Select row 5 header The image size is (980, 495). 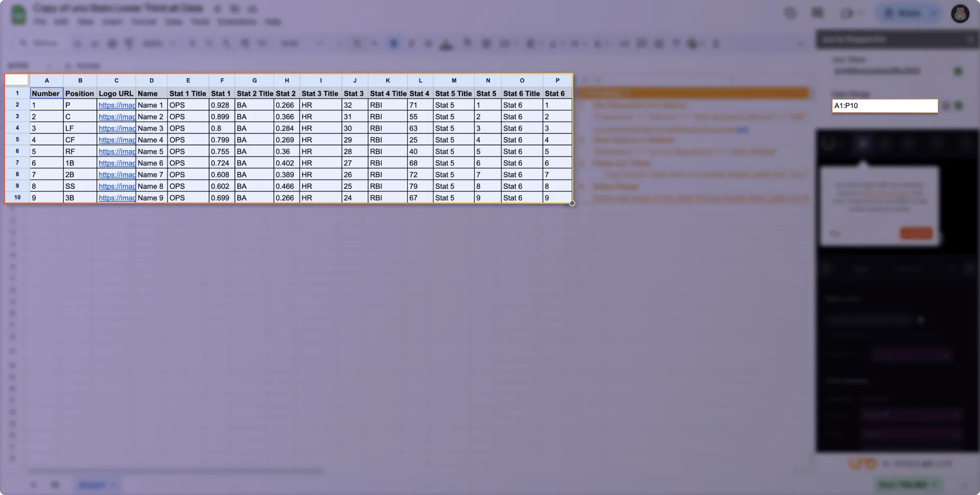[x=17, y=140]
